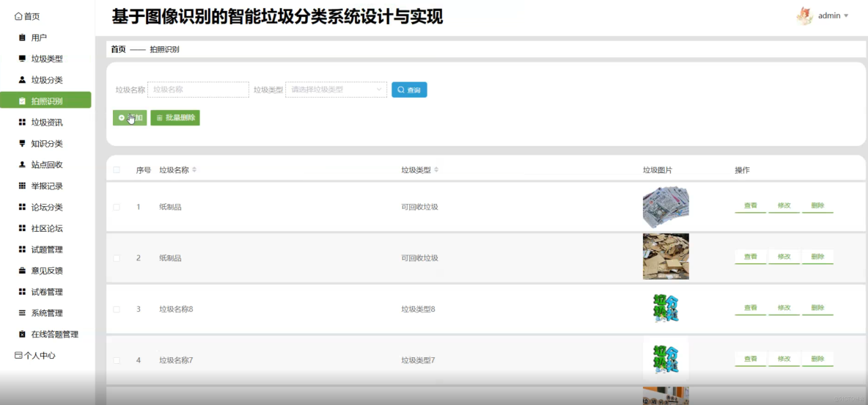Open the 举报记录 menu item
Image resolution: width=868 pixels, height=405 pixels.
[46, 186]
